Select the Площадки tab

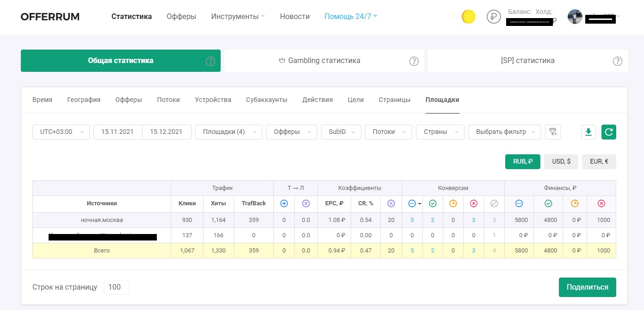coord(442,100)
